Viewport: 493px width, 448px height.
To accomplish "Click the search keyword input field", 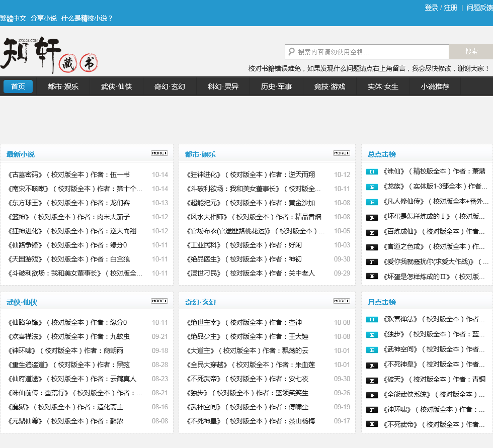I will click(371, 52).
